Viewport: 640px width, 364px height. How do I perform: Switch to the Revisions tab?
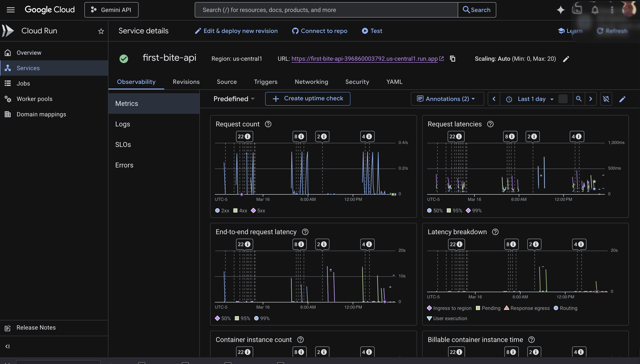pos(186,82)
